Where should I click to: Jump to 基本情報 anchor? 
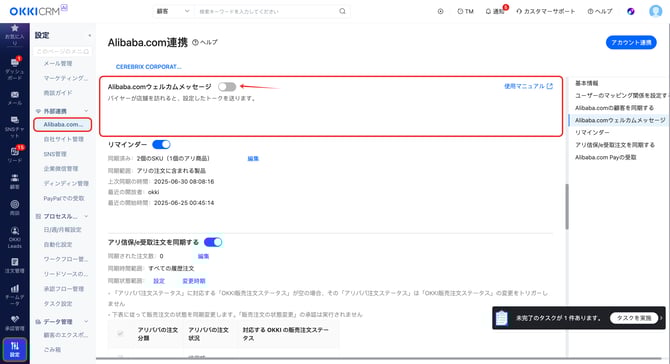coord(586,83)
